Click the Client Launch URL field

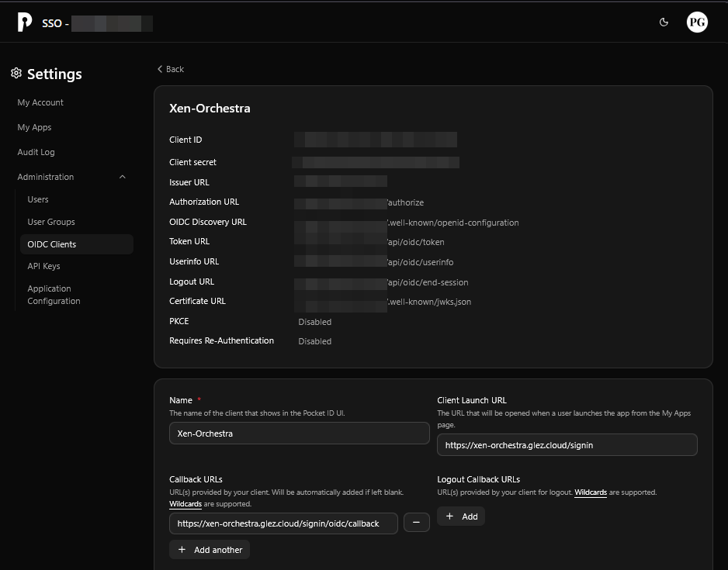click(567, 445)
